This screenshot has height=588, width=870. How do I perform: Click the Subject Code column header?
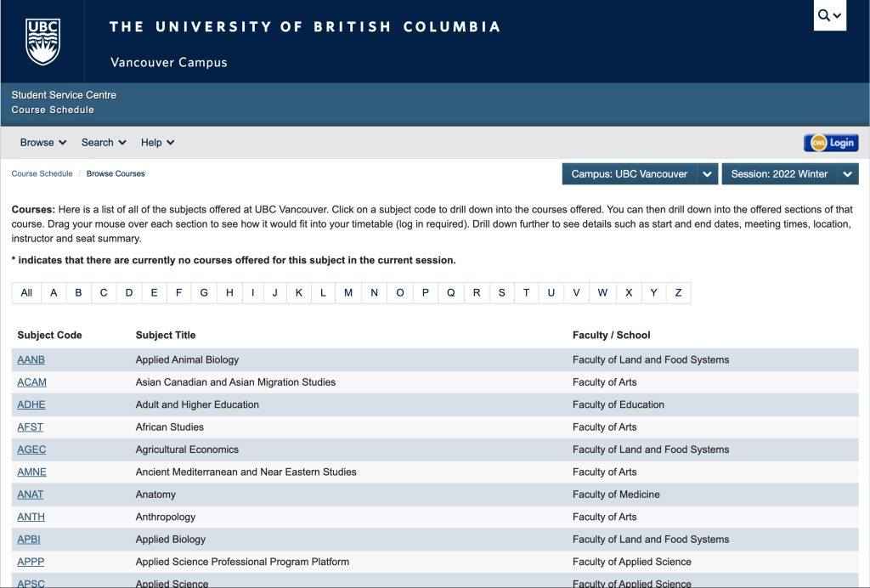tap(49, 335)
